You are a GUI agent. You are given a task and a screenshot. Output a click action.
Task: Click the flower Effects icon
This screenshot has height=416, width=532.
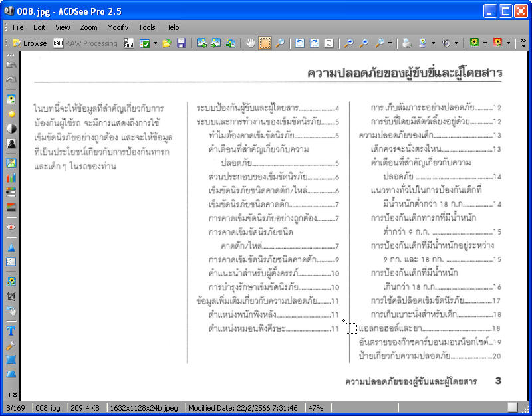[11, 281]
